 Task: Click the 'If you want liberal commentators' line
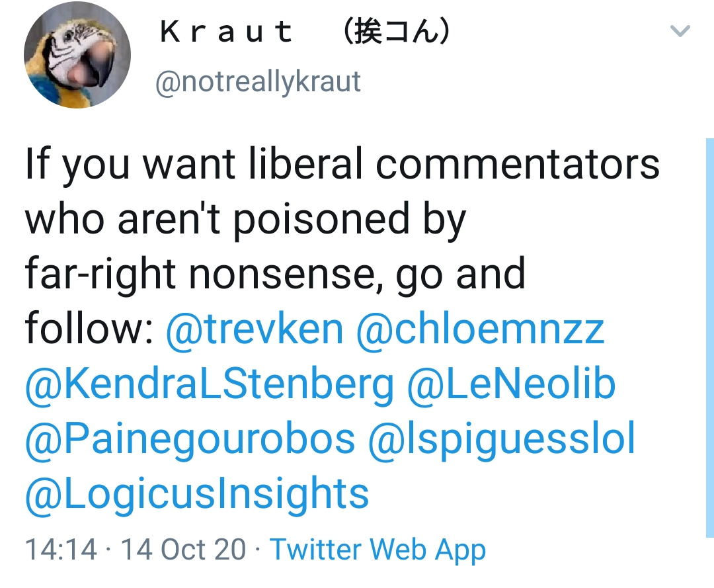[x=342, y=164]
